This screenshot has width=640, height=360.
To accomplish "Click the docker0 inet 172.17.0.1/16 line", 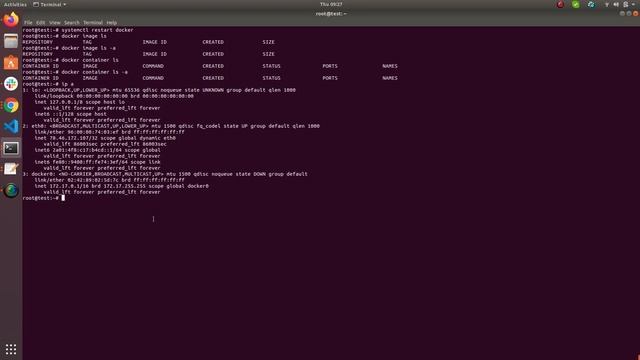I will [x=122, y=186].
